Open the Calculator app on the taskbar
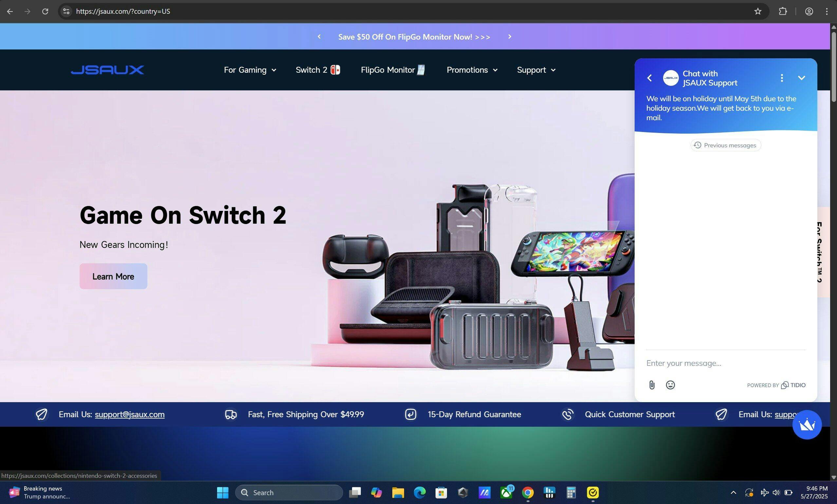837x504 pixels. 571,493
